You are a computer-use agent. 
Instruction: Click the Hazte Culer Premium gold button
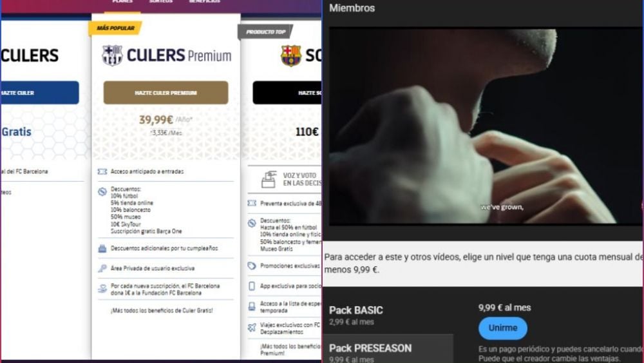click(166, 92)
